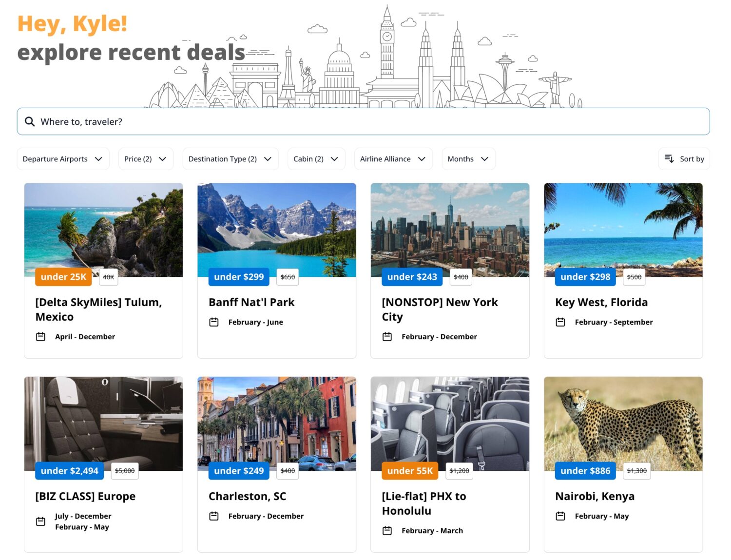This screenshot has width=731, height=560.
Task: Click the calendar icon on the Key West card
Action: 561,322
